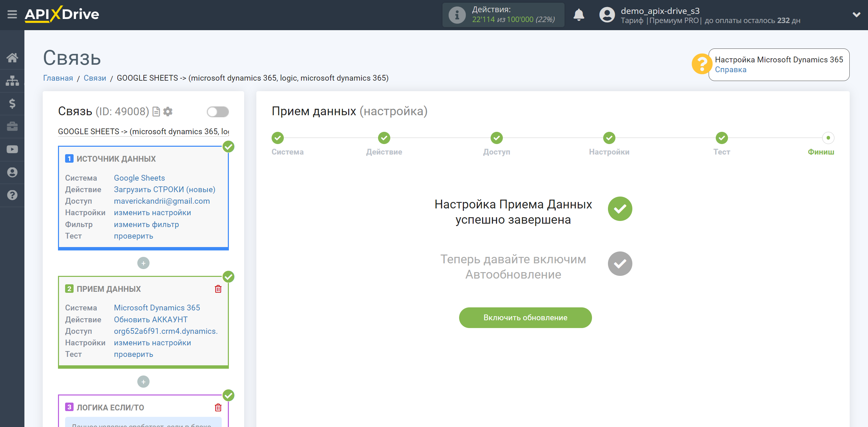Open the Home sidebar icon
This screenshot has height=427, width=868.
[12, 58]
